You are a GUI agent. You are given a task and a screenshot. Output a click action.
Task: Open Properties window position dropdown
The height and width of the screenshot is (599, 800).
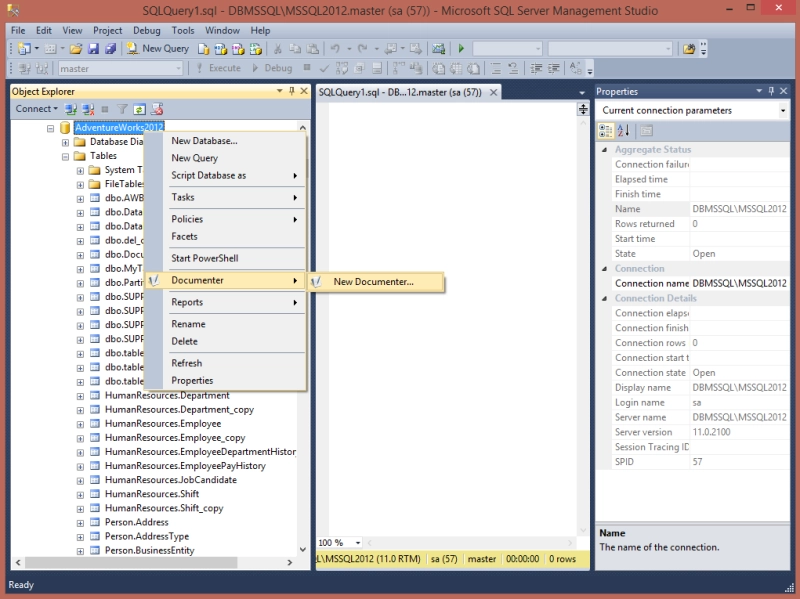759,91
